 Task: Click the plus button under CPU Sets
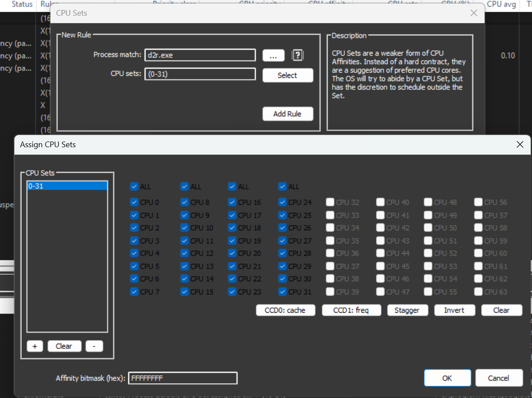coord(35,346)
